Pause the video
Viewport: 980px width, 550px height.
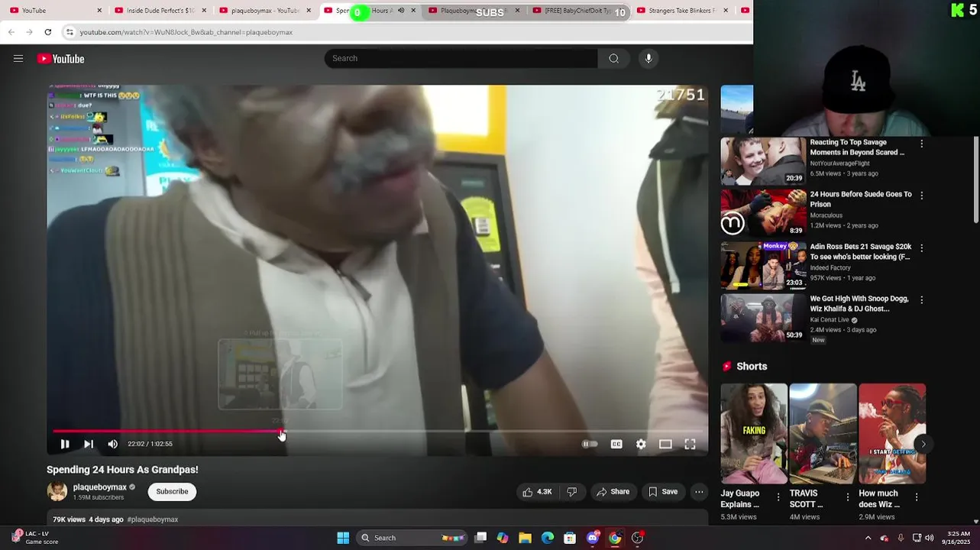tap(65, 444)
